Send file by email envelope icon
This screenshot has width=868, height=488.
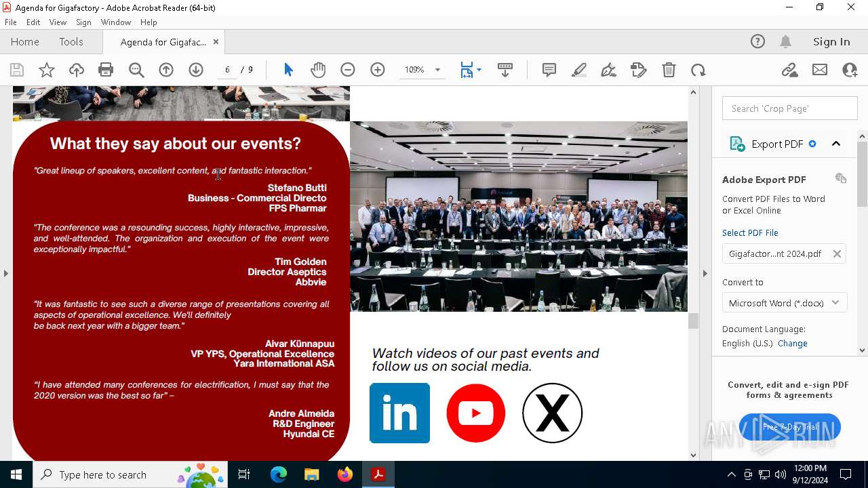pyautogui.click(x=820, y=70)
